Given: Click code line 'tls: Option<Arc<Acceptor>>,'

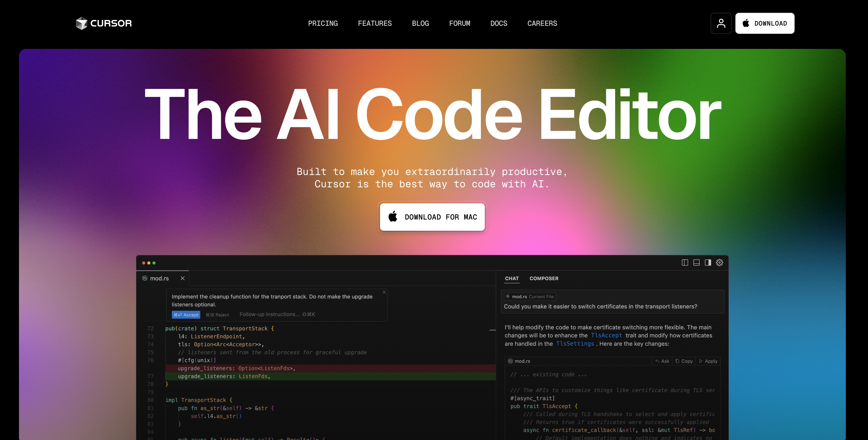Looking at the screenshot, I should click(x=221, y=344).
